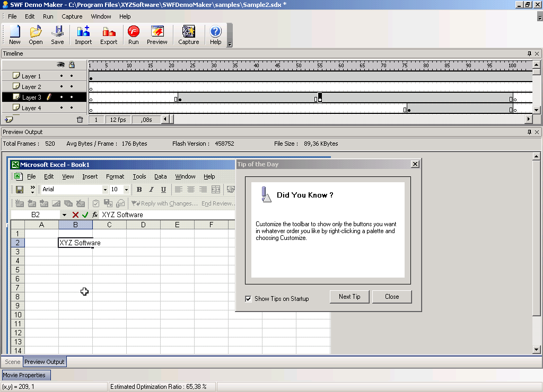543x392 pixels.
Task: Toggle Italic in Excel toolbar
Action: (x=151, y=189)
